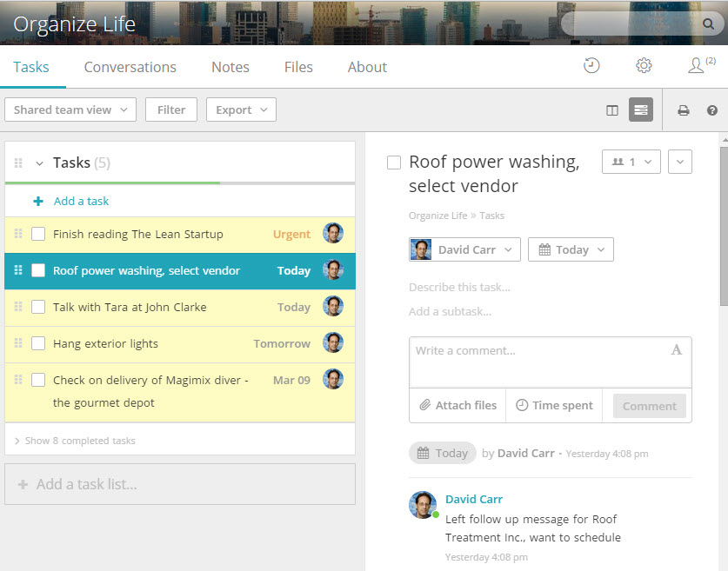Click the text formatting icon in comment box
The height and width of the screenshot is (571, 728).
click(677, 350)
